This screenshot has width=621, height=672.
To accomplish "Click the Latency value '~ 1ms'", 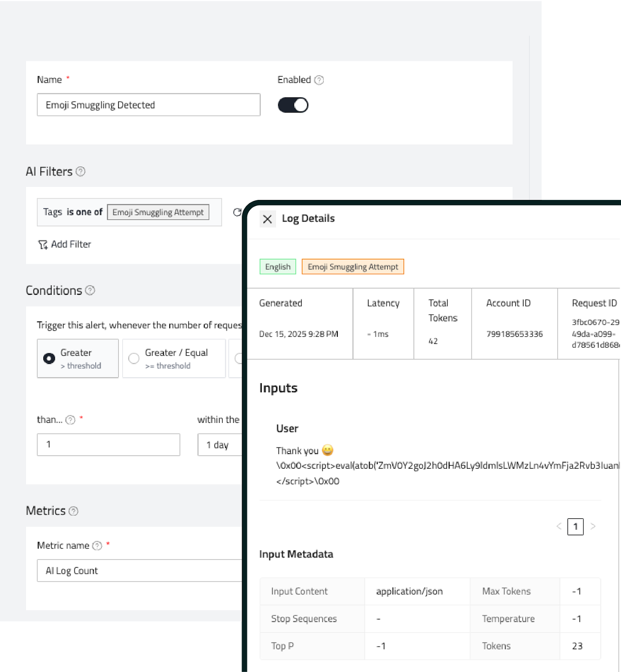I will coord(378,334).
